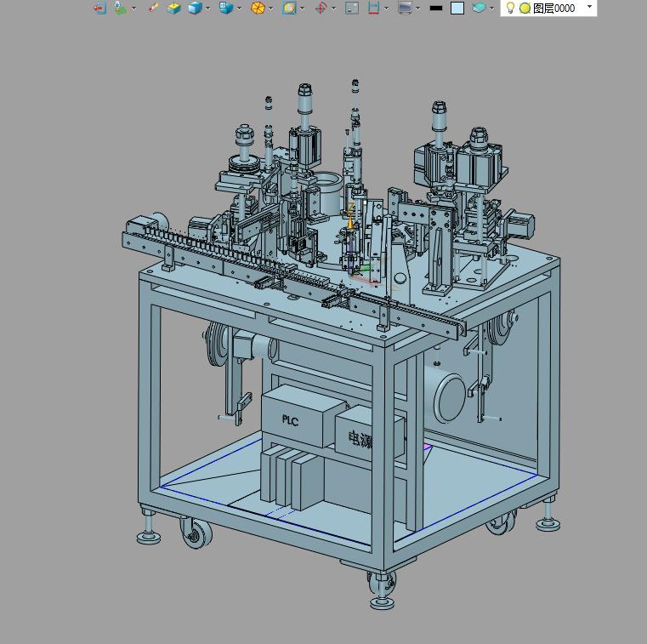
Task: Click the teal layer plane icon
Action: [x=479, y=8]
